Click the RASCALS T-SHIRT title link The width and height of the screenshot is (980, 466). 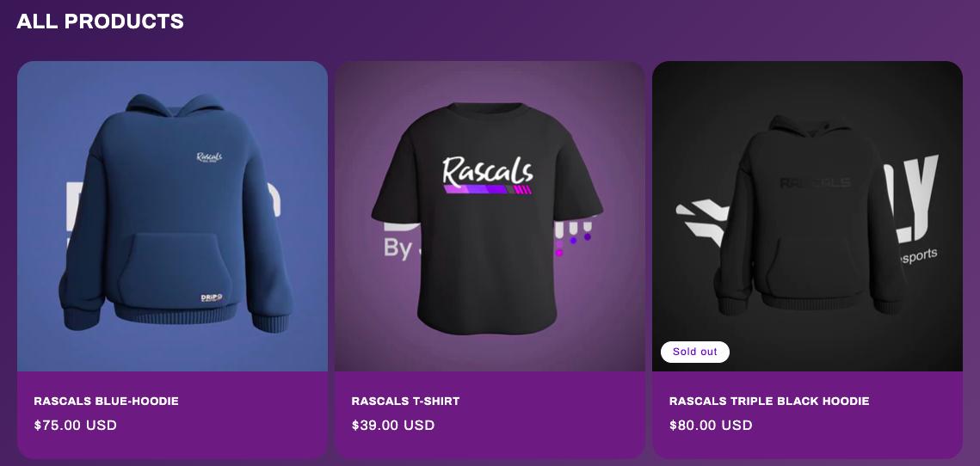pyautogui.click(x=405, y=401)
